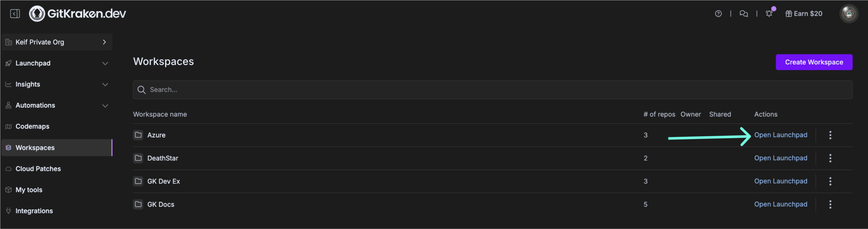Focus the workspace search field
The image size is (868, 229).
tap(492, 90)
